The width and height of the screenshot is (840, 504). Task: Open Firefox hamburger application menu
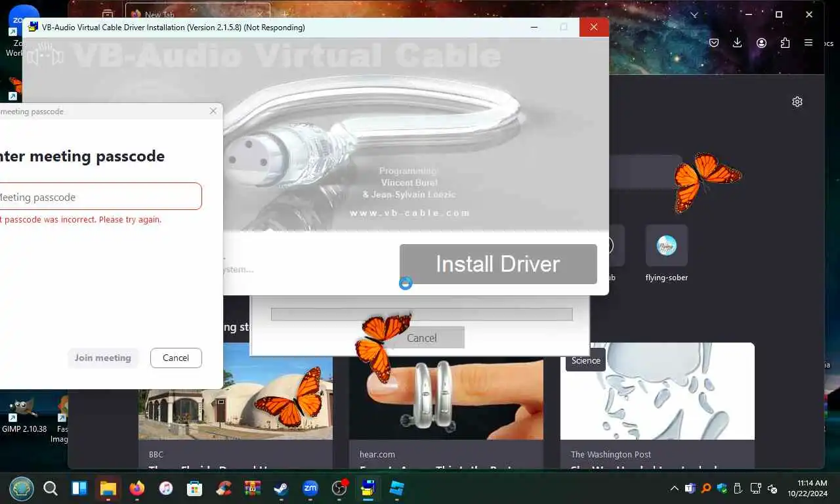pyautogui.click(x=808, y=43)
